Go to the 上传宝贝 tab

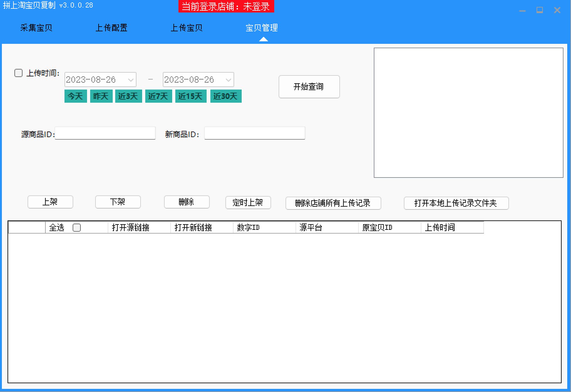point(187,28)
